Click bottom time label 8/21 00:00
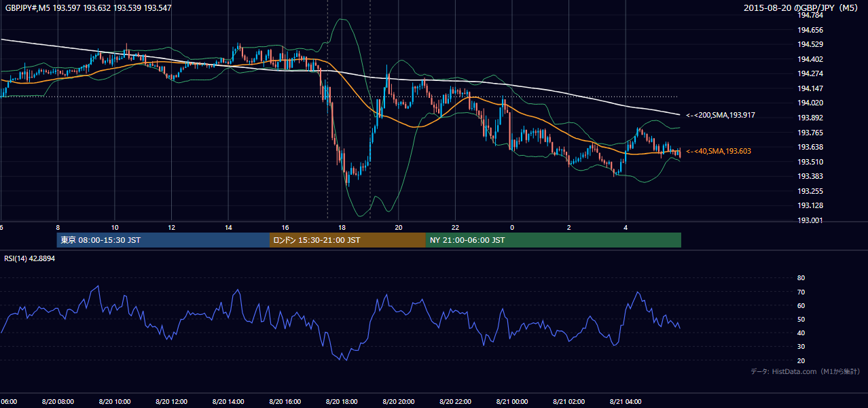 [x=512, y=402]
